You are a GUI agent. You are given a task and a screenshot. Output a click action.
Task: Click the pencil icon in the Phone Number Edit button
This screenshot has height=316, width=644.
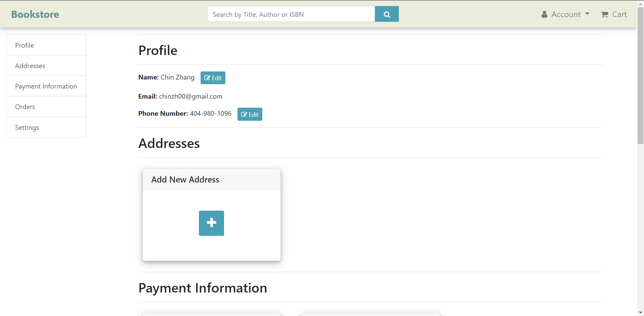pos(244,114)
